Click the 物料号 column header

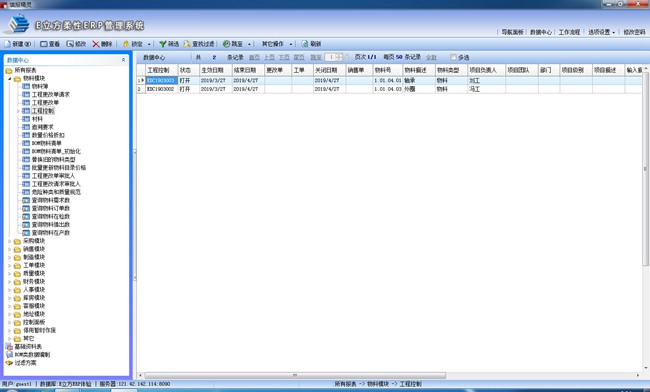coord(388,70)
